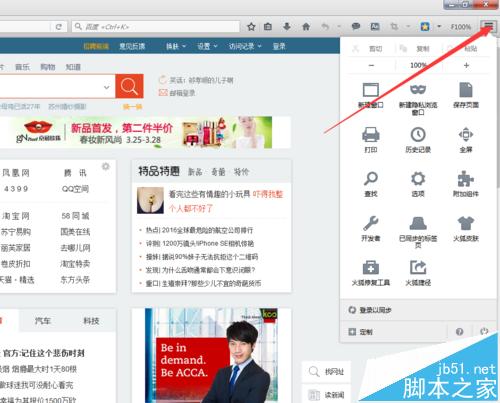The width and height of the screenshot is (500, 403).
Task: Click the power/exit icon in menu
Action: point(484,331)
